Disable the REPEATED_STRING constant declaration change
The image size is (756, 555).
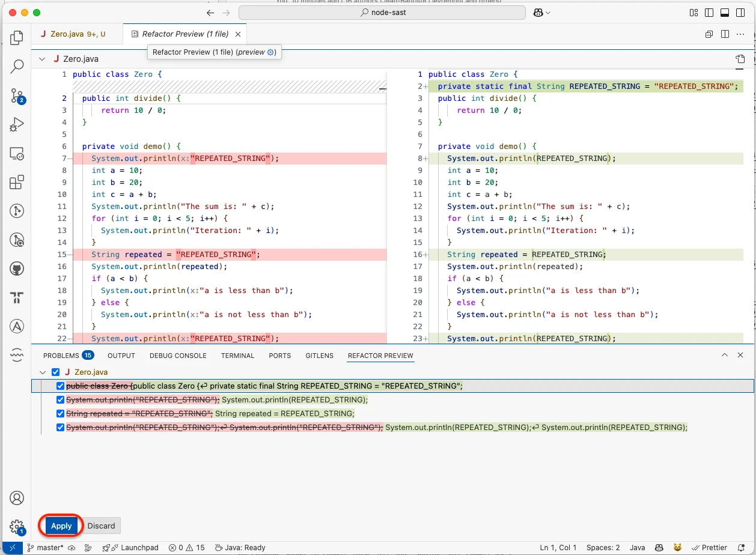coord(60,386)
